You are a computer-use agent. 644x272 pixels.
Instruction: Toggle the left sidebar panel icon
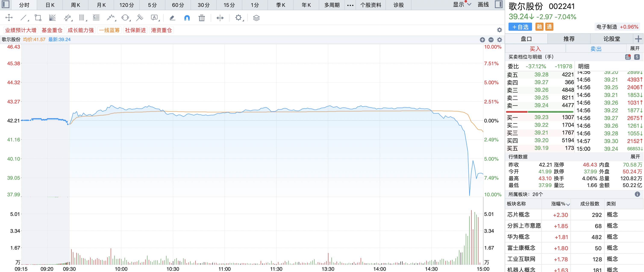[x=6, y=4]
